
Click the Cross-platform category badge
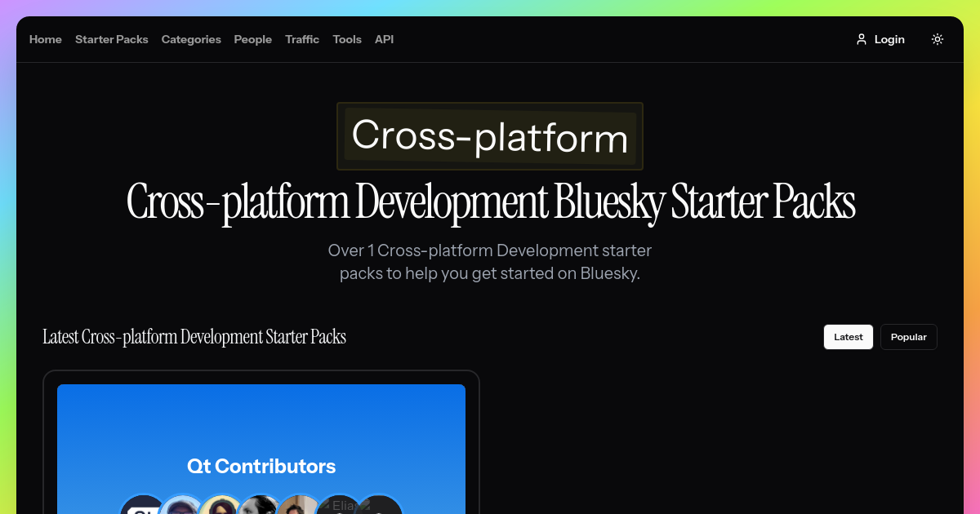pos(489,136)
